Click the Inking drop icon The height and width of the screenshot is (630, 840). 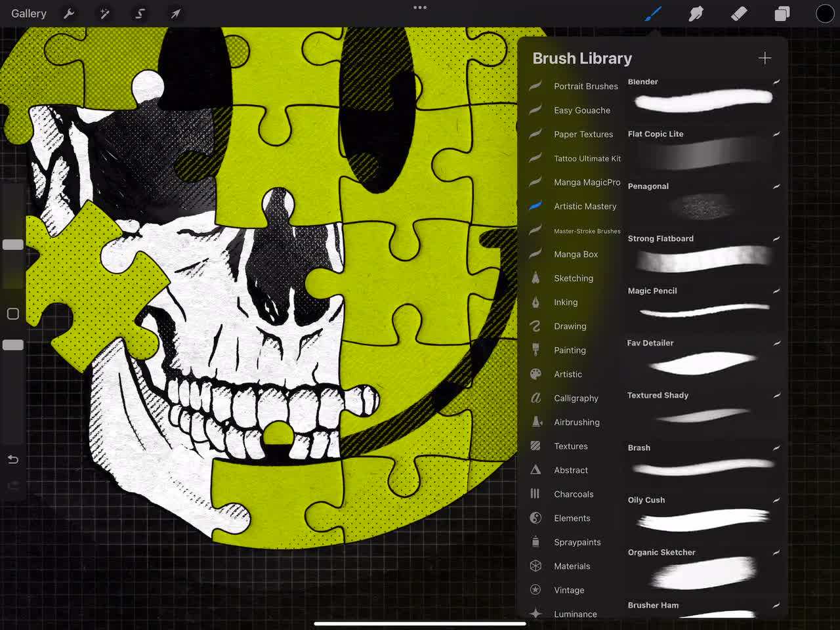(535, 302)
